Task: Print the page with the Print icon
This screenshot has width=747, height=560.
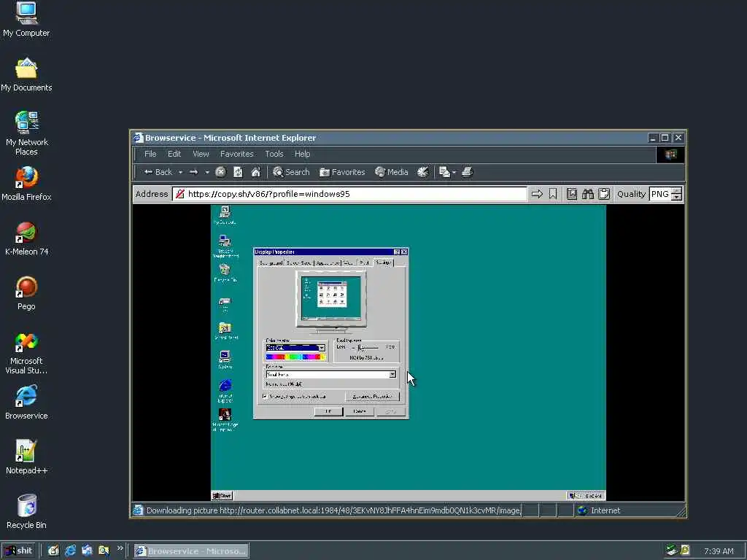Action: [468, 172]
